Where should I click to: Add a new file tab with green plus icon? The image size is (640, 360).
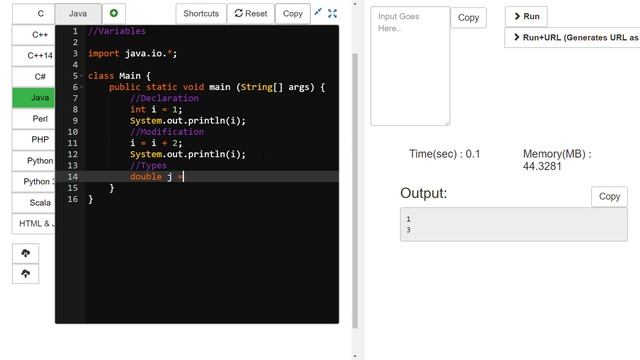(114, 13)
